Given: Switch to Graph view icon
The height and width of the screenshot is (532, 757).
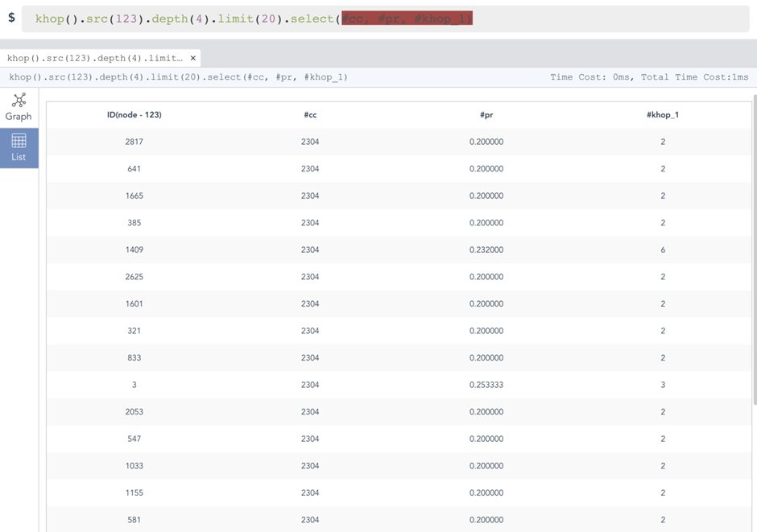Looking at the screenshot, I should point(19,101).
